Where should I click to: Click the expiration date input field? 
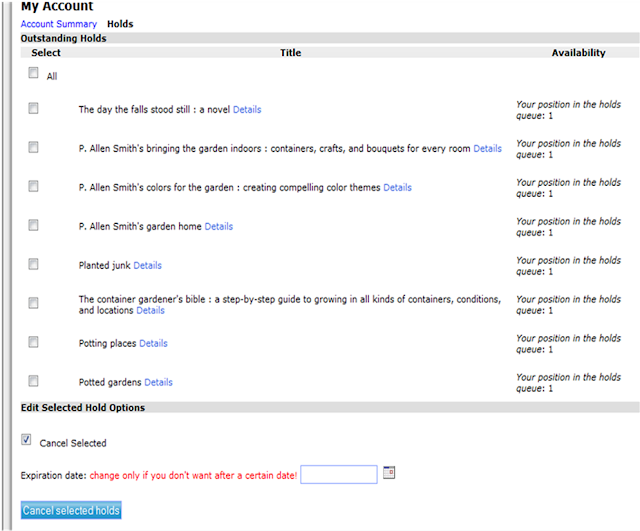(x=339, y=474)
